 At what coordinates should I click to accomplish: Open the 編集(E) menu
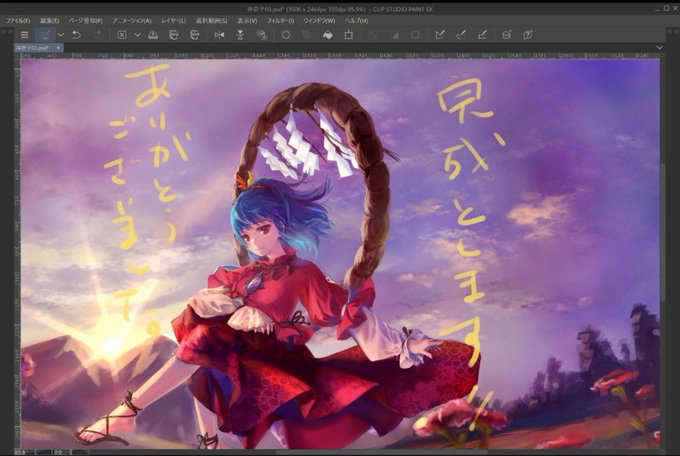[49, 21]
